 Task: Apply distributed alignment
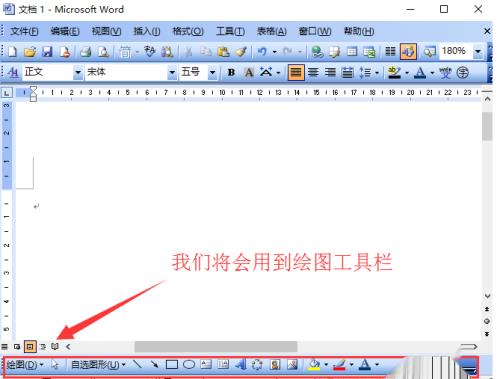point(348,72)
